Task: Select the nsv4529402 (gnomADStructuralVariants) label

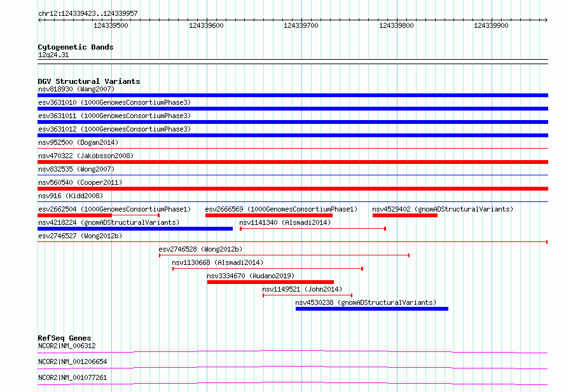Action: click(443, 209)
